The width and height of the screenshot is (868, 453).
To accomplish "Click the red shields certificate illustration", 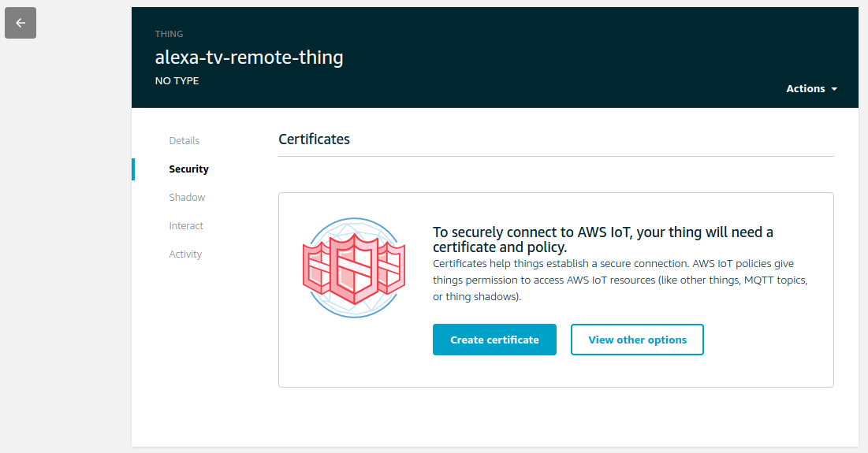I will 354,268.
